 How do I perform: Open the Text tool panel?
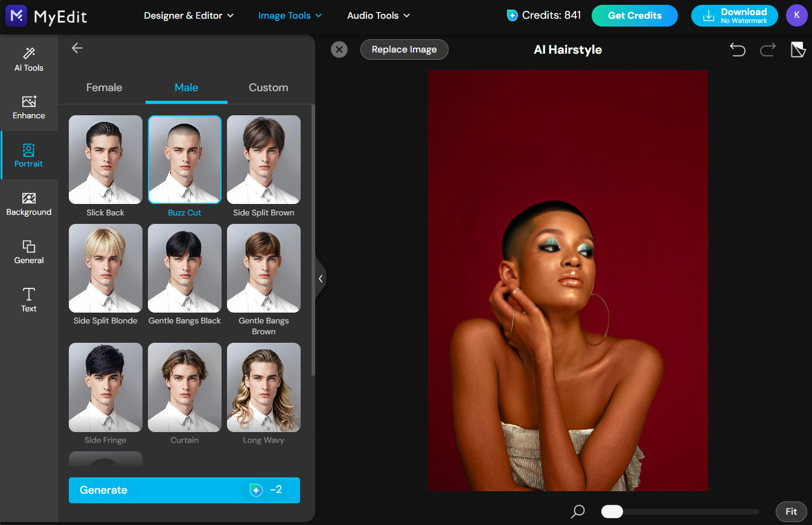pos(28,300)
